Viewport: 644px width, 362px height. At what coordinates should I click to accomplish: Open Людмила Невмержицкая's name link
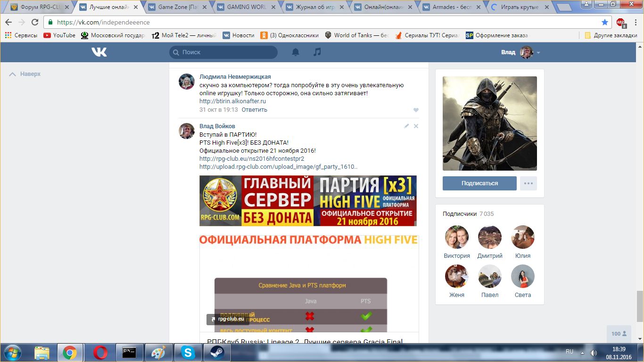(235, 77)
